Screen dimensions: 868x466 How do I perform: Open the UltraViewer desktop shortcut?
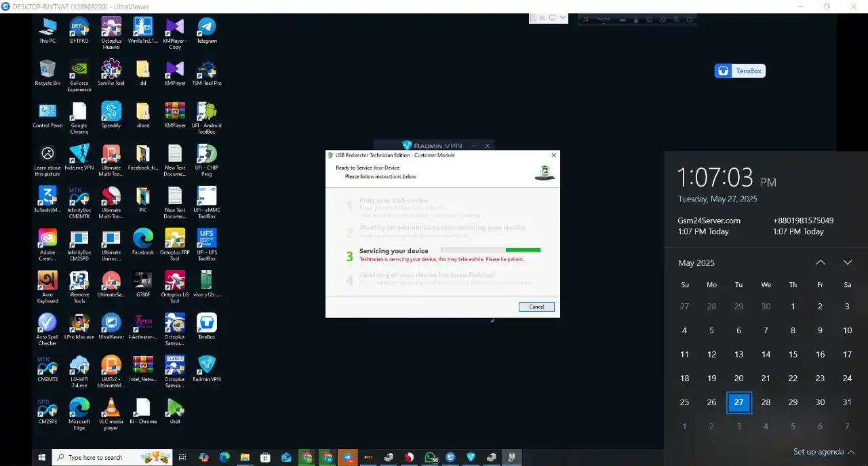click(x=111, y=326)
